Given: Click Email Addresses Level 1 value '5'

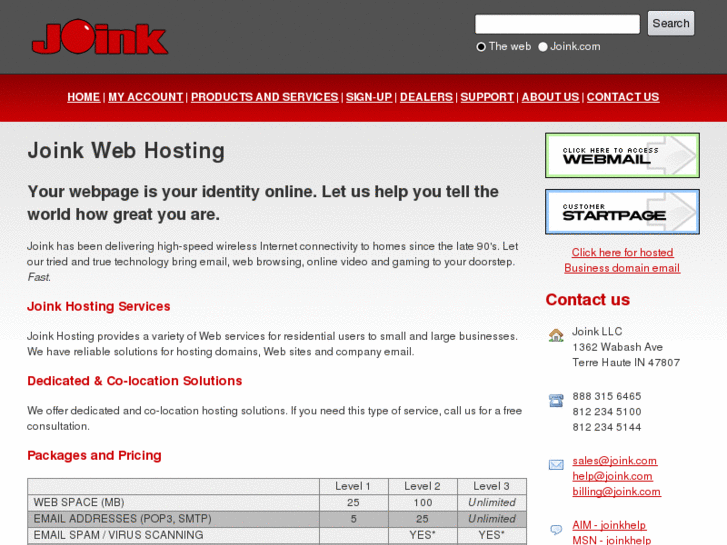Looking at the screenshot, I should (x=353, y=519).
